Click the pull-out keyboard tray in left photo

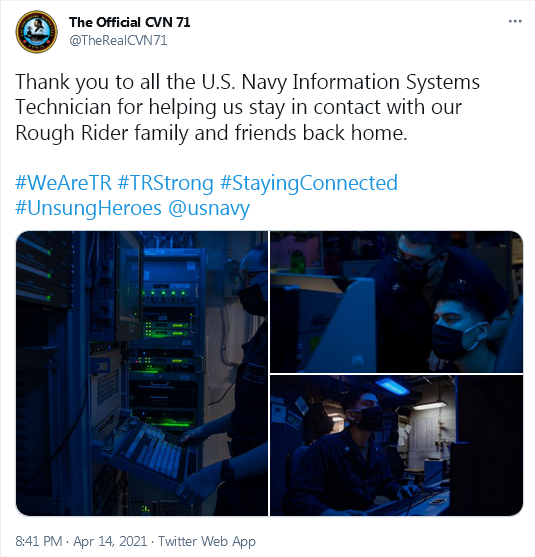(x=153, y=449)
